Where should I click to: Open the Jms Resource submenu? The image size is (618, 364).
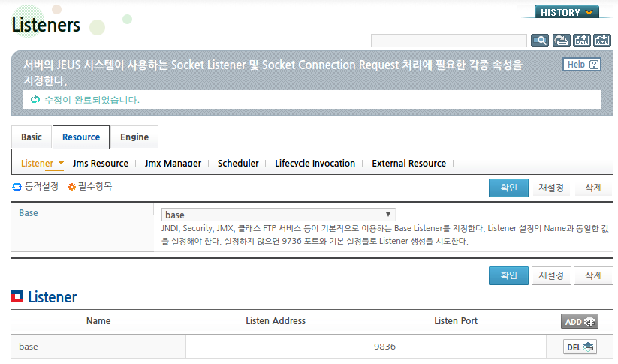101,163
